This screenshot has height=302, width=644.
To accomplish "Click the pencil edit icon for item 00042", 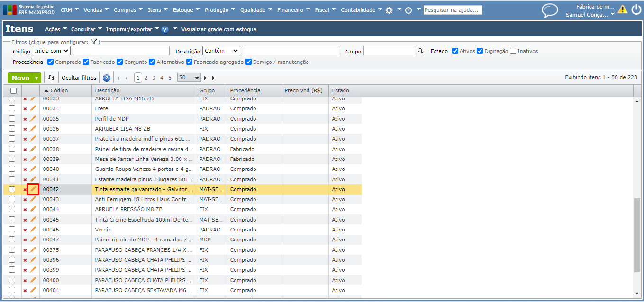I will pyautogui.click(x=33, y=189).
